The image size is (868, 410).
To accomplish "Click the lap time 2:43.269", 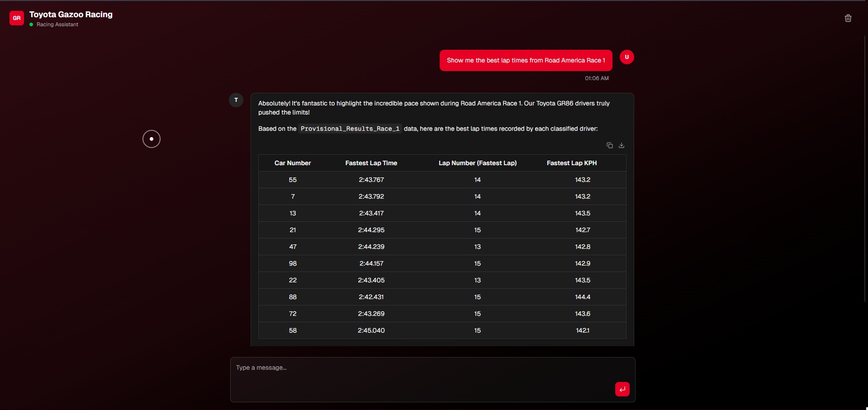I will tap(371, 314).
